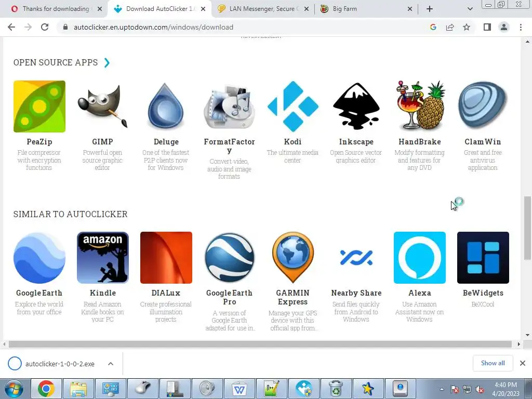Image resolution: width=532 pixels, height=399 pixels.
Task: Open the HandBrake title link
Action: coord(420,142)
